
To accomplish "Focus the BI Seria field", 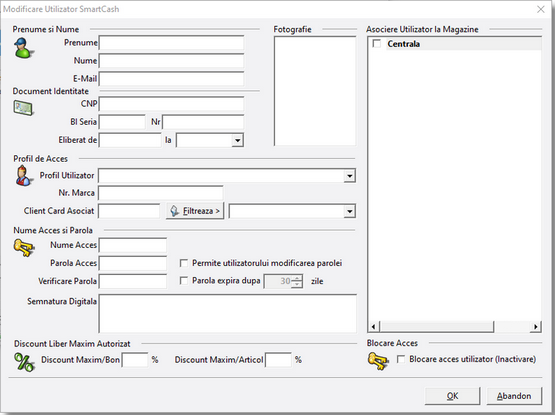I will pos(122,122).
